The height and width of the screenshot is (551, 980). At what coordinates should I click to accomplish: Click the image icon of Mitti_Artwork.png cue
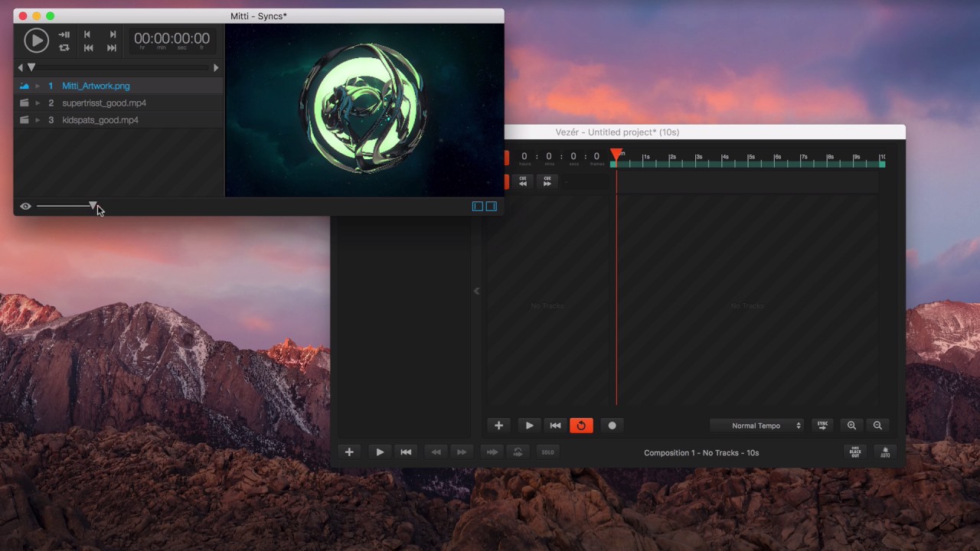pos(24,86)
